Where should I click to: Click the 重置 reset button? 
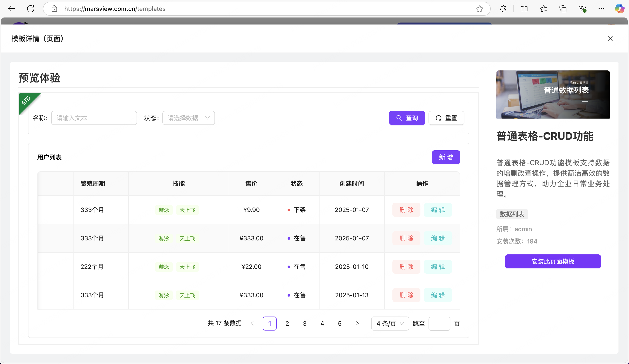click(446, 118)
